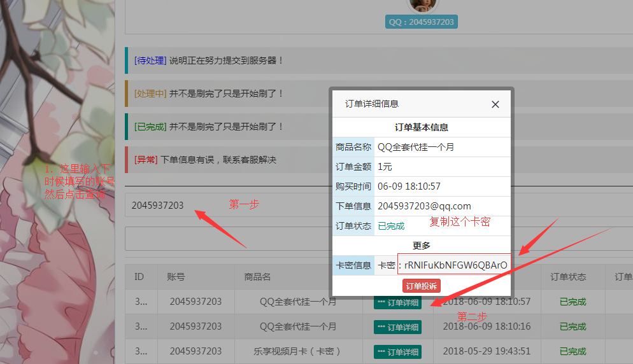Image resolution: width=633 pixels, height=364 pixels.
Task: Open 订单详细 for the 乐享视频月卡 order
Action: pos(397,352)
